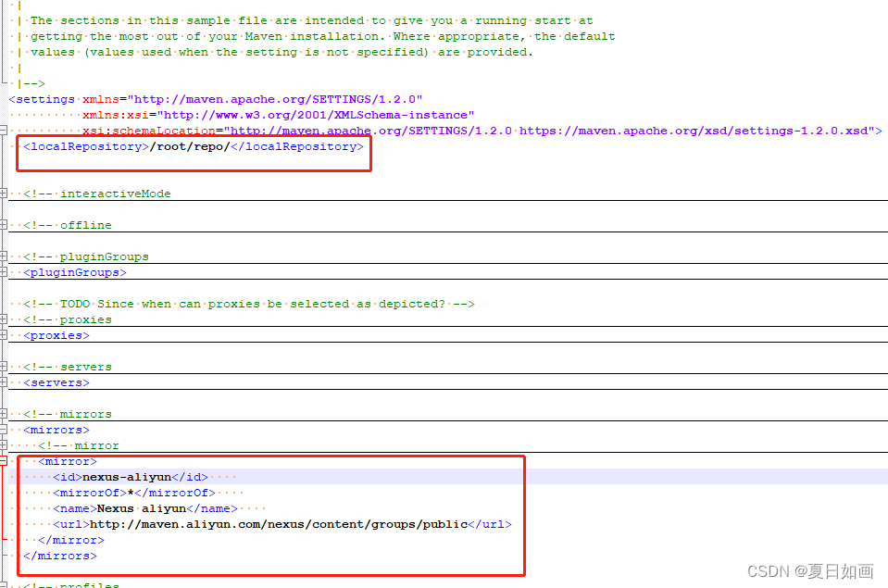The width and height of the screenshot is (888, 588).
Task: Click the closing </url> tag
Action: [490, 524]
